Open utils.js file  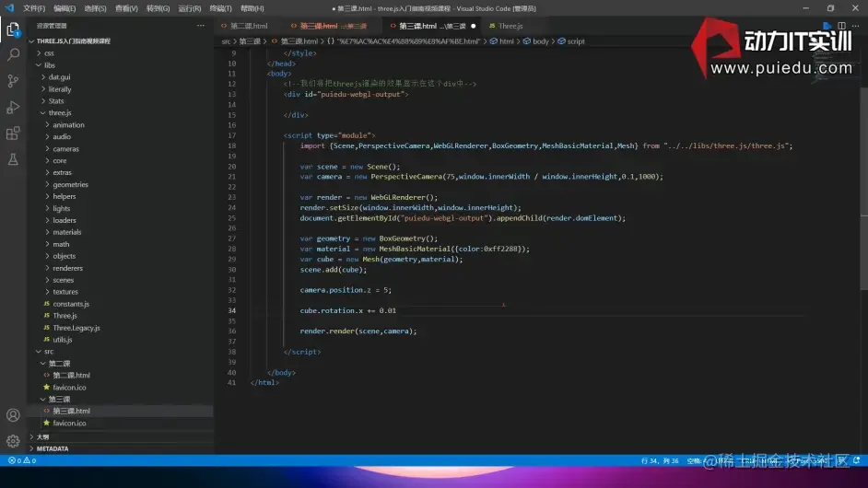(x=63, y=340)
